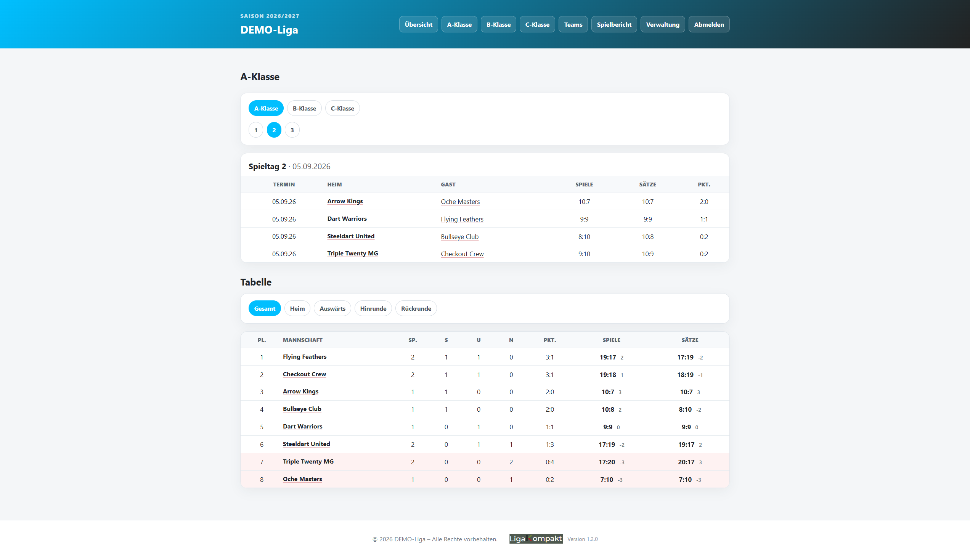Select matchday 2 circle button
The width and height of the screenshot is (970, 560).
tap(274, 130)
